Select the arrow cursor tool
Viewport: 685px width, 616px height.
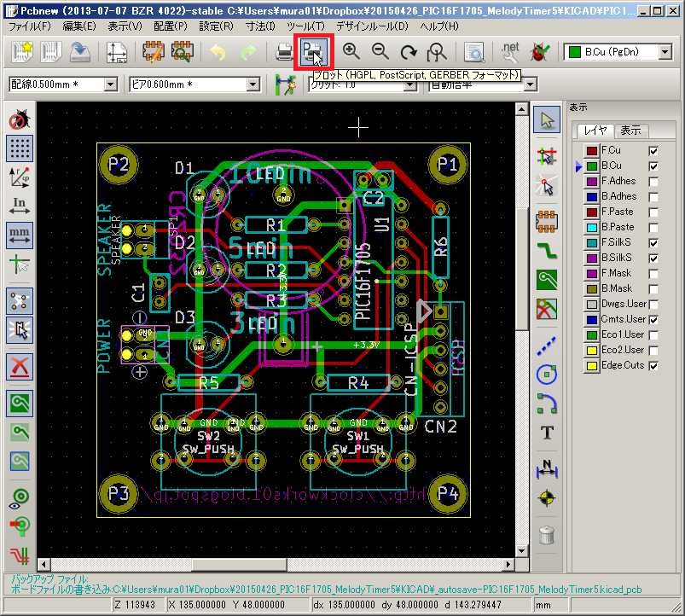547,119
